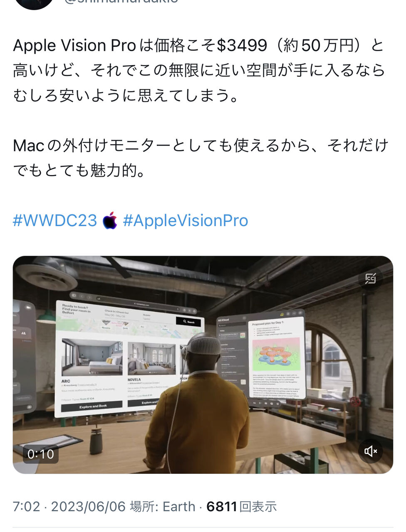Viewport: 406px width, 532px height.
Task: Tap the 0:10 time badge on the video
Action: point(41,454)
